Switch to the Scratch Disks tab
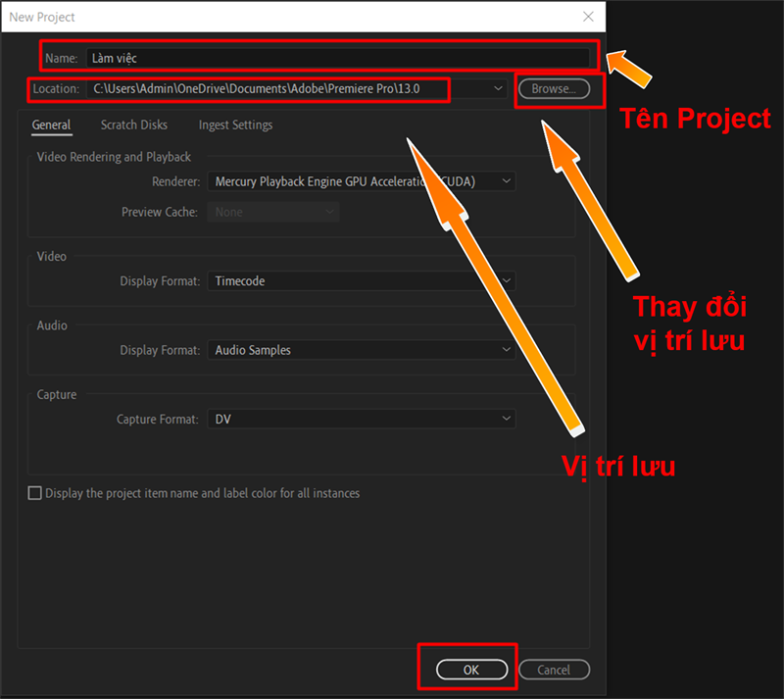The height and width of the screenshot is (699, 784). [133, 125]
